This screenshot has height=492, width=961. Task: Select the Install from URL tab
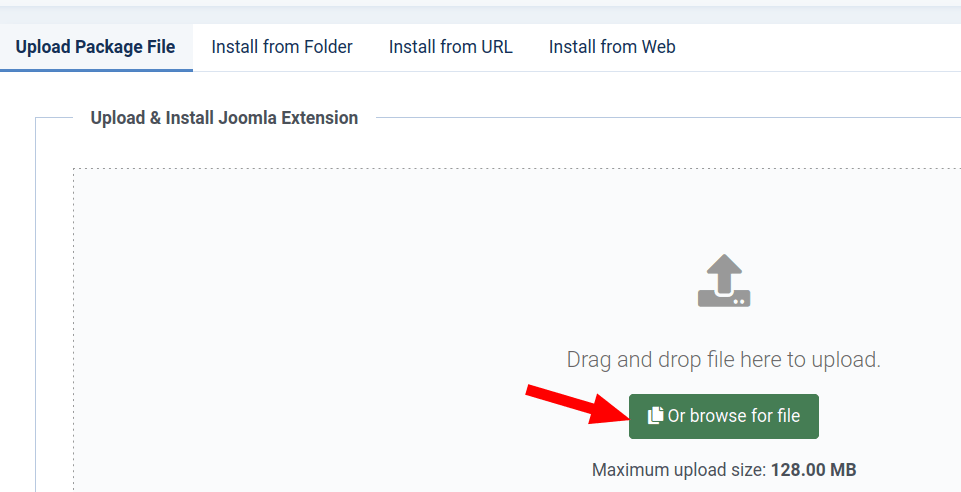[x=450, y=47]
